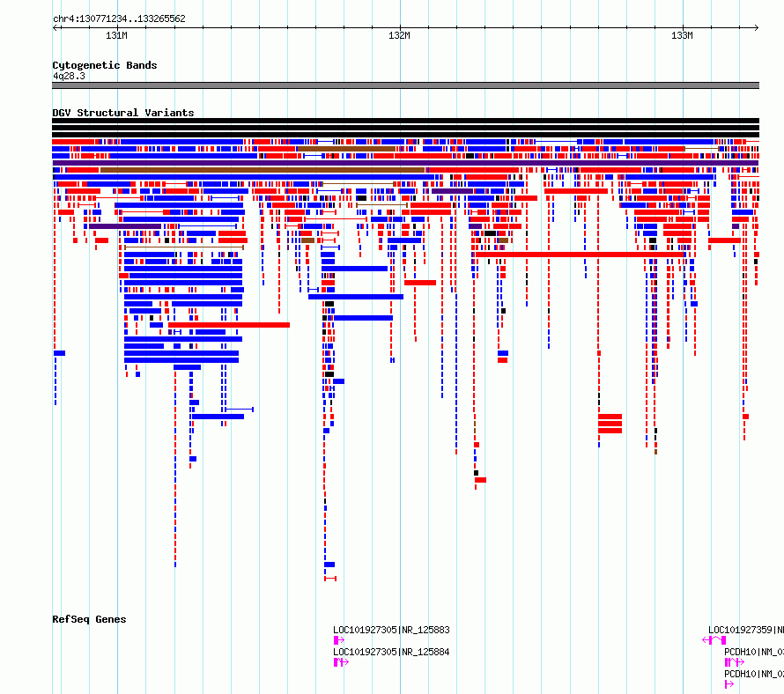Select the lone red bar among the blue bars past 131M

click(229, 325)
